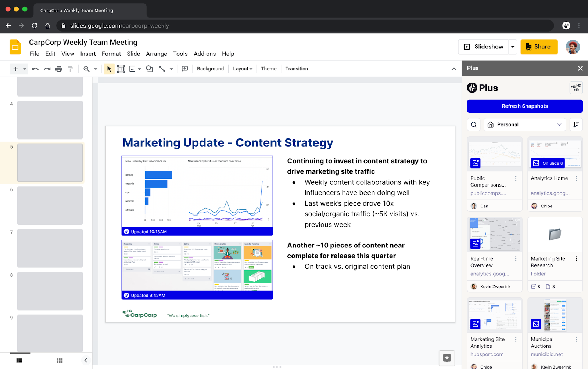Select the paint format tool
Image resolution: width=588 pixels, height=369 pixels.
point(71,69)
